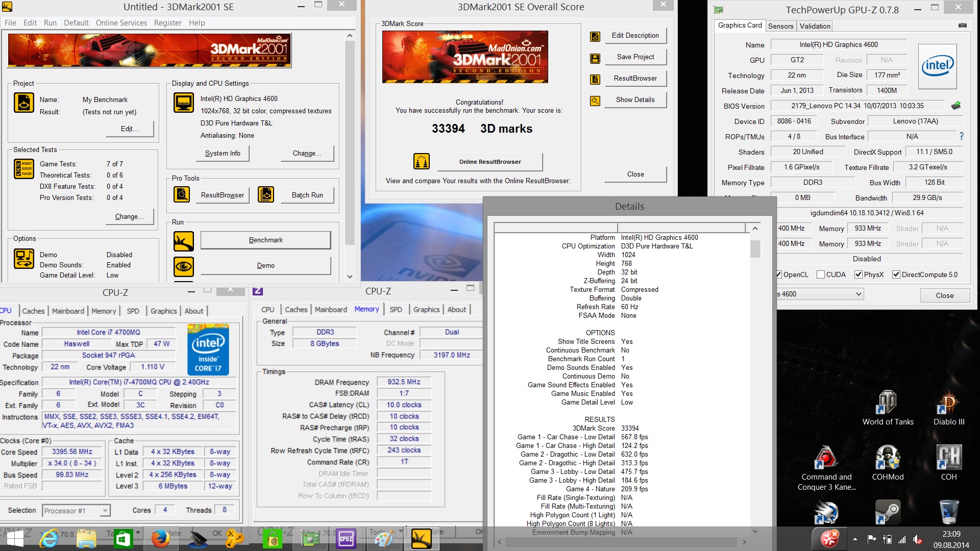Click the Windows Start button
This screenshot has width=980, height=551.
point(15,539)
